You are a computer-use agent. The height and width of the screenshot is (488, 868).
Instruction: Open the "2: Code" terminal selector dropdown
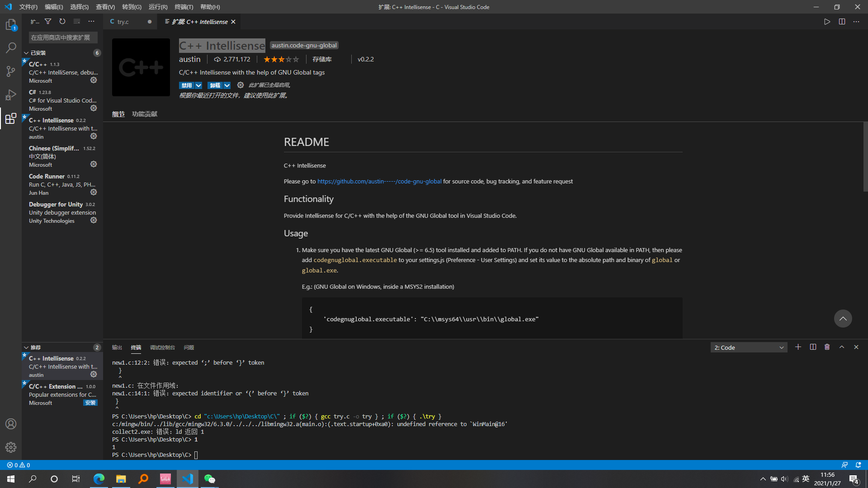click(748, 347)
